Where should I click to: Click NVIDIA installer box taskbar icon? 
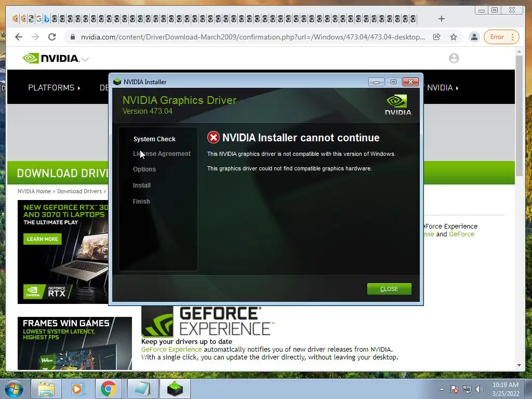click(x=175, y=389)
